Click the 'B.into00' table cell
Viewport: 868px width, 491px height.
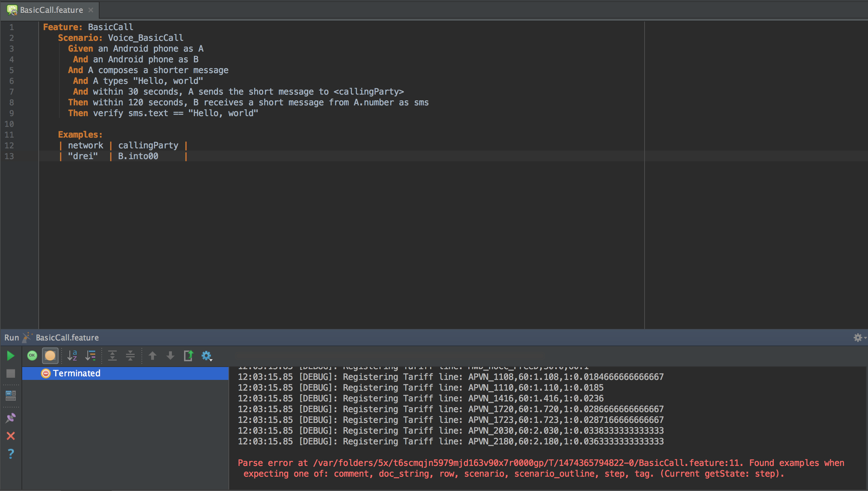138,156
